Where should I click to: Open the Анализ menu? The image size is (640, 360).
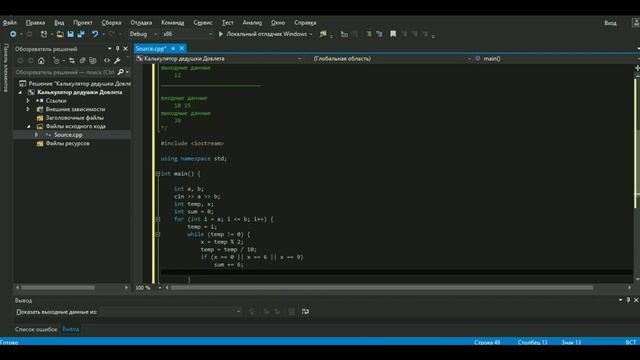(252, 23)
